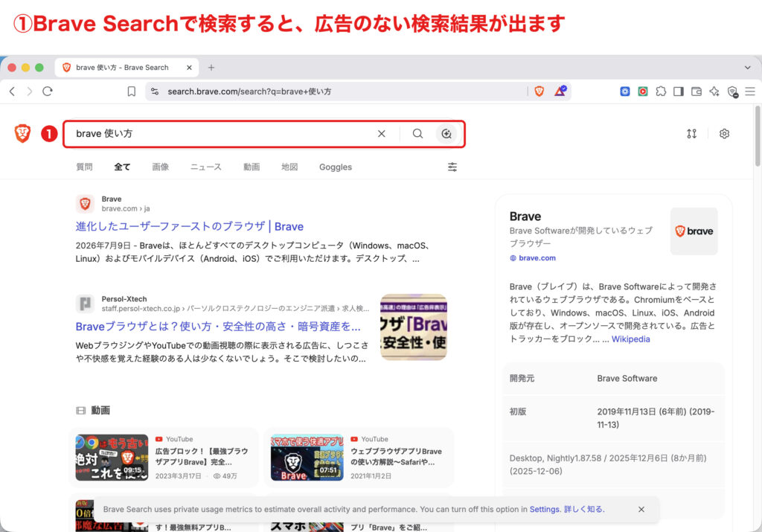Viewport: 762px width, 532px height.
Task: Open the 詳しく知る link in the notice
Action: pyautogui.click(x=583, y=509)
